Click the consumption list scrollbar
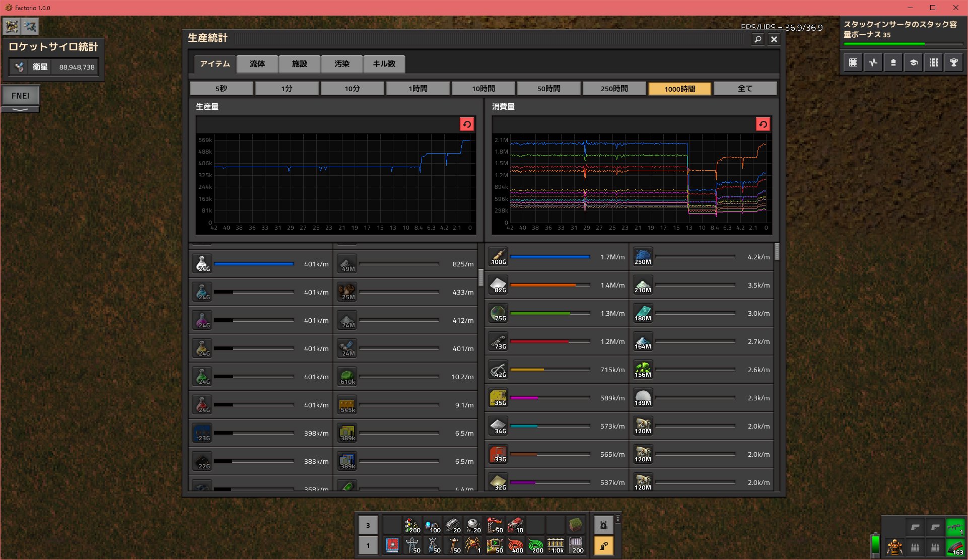Image resolution: width=968 pixels, height=560 pixels. pos(777,252)
